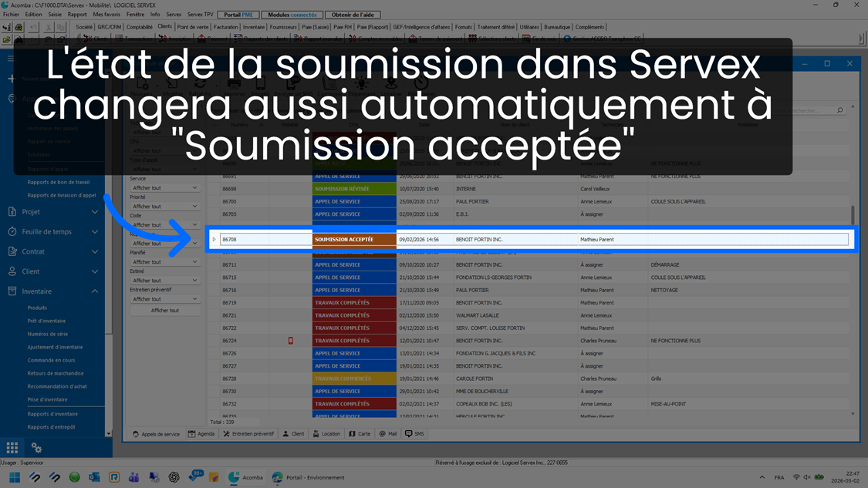Screen dimensions: 868x488
Task: Click the orange Soumission acceptée status cell
Action: pos(354,240)
